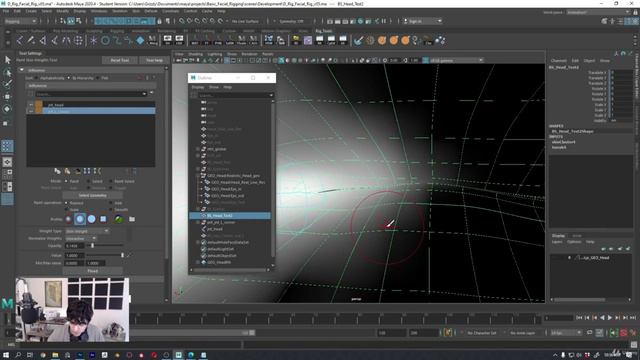Image resolution: width=640 pixels, height=360 pixels.
Task: Activate the Move tool in toolbox
Action: tap(7, 97)
